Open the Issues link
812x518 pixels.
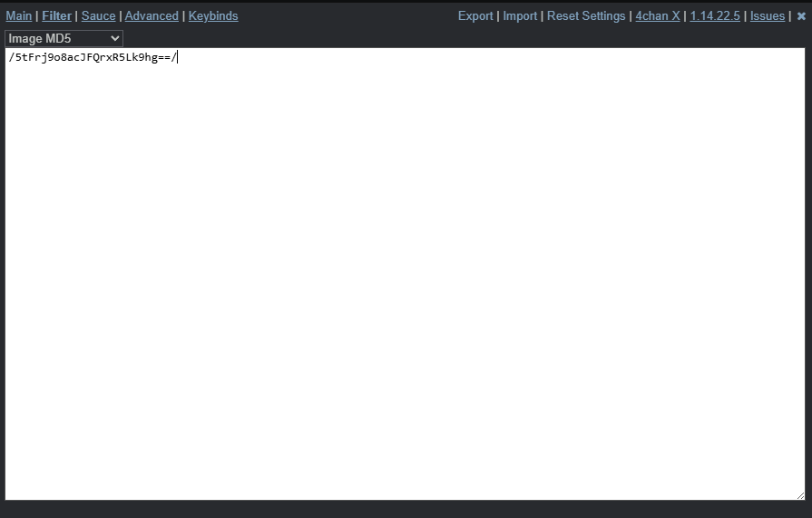[x=768, y=16]
